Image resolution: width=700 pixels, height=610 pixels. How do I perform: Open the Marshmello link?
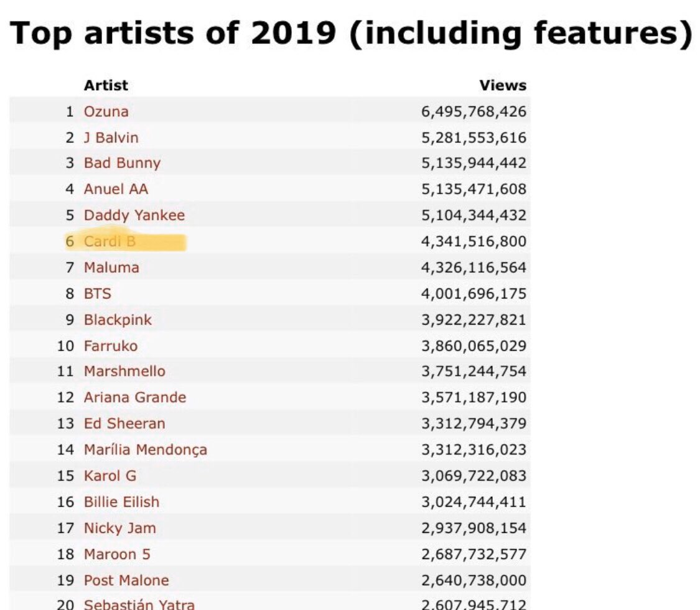pos(124,371)
